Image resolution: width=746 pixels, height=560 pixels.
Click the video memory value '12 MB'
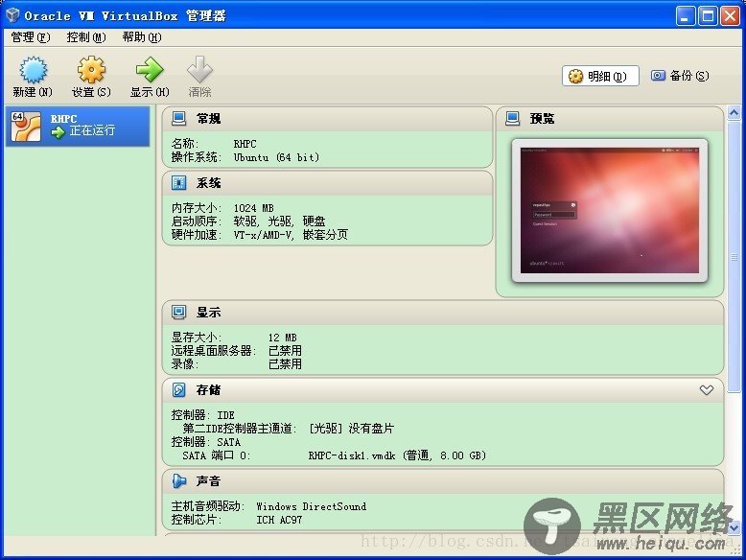[283, 338]
